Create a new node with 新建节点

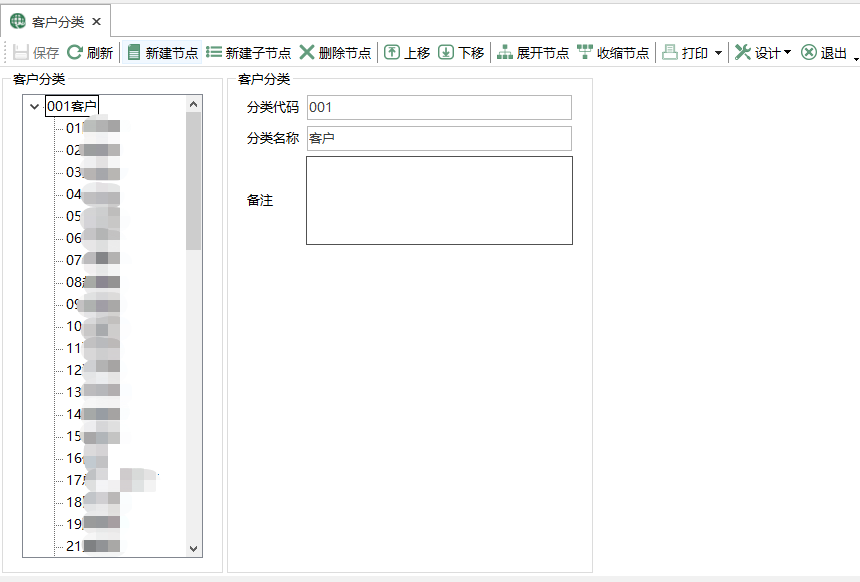coord(162,53)
